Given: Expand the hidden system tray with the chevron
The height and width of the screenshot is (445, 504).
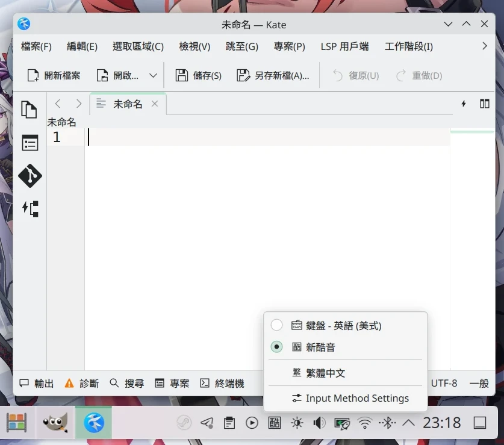Looking at the screenshot, I should click(x=408, y=423).
